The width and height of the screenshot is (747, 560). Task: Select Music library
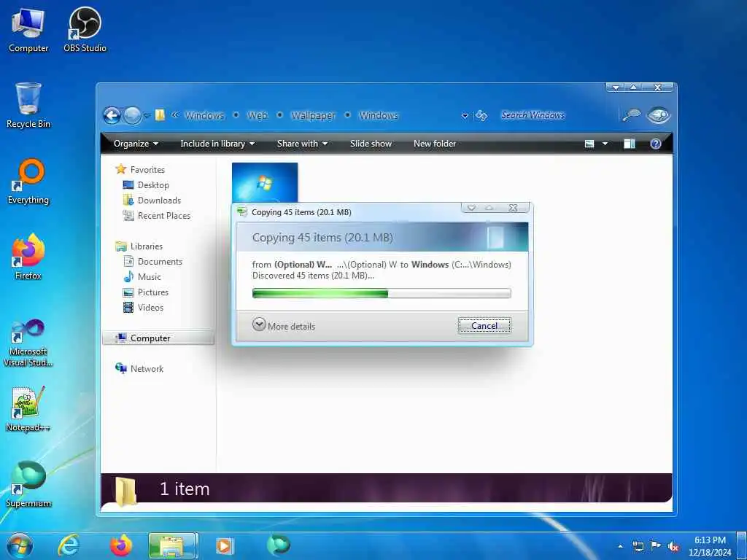click(x=142, y=276)
